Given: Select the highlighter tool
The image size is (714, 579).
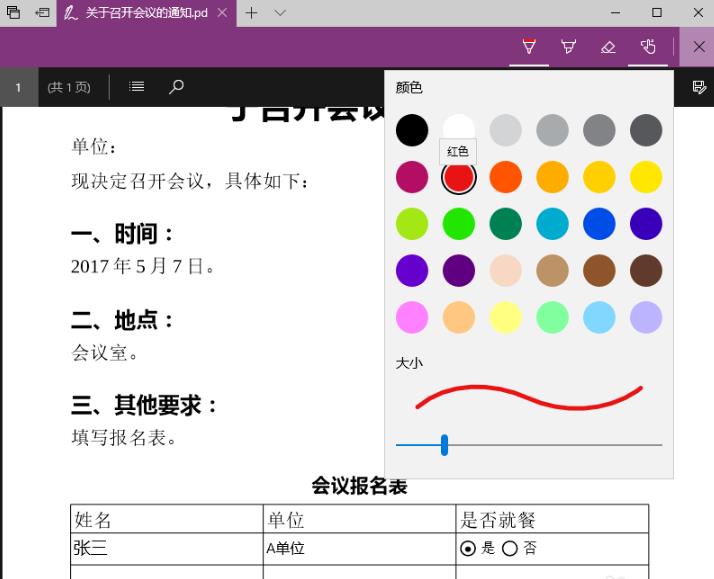Looking at the screenshot, I should (x=568, y=47).
